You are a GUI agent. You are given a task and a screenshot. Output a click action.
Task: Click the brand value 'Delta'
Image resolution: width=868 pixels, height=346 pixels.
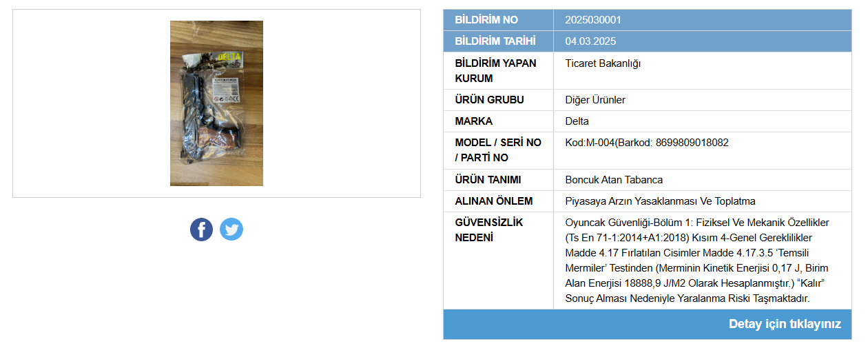(577, 121)
